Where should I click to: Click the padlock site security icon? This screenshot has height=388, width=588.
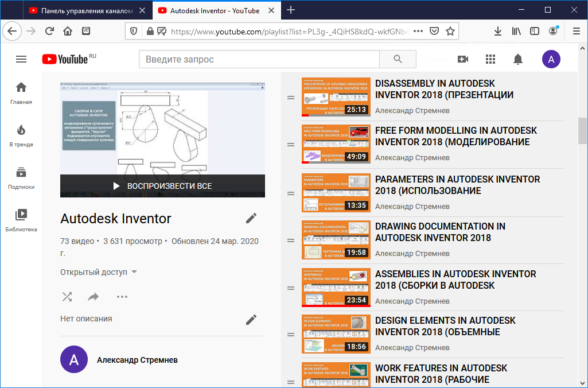pyautogui.click(x=150, y=31)
